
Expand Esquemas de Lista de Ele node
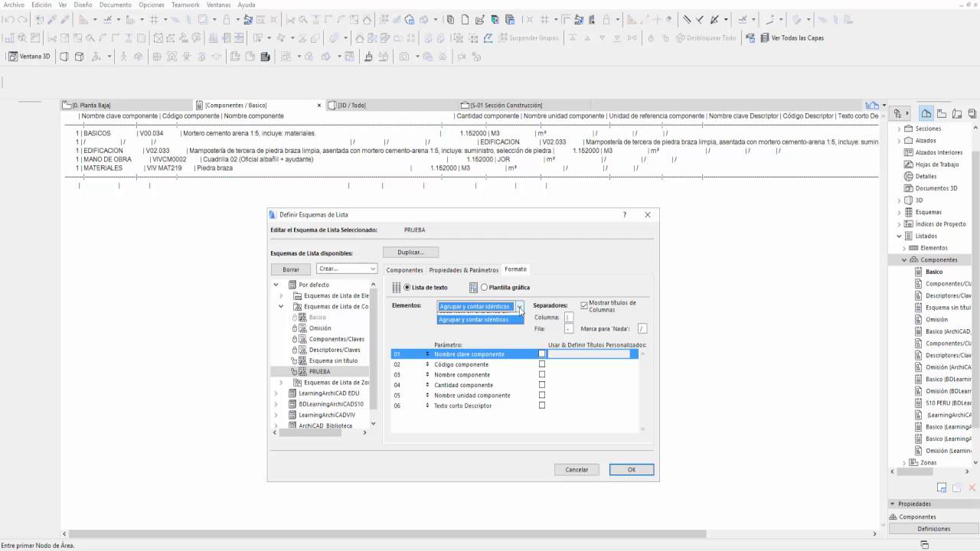(281, 295)
